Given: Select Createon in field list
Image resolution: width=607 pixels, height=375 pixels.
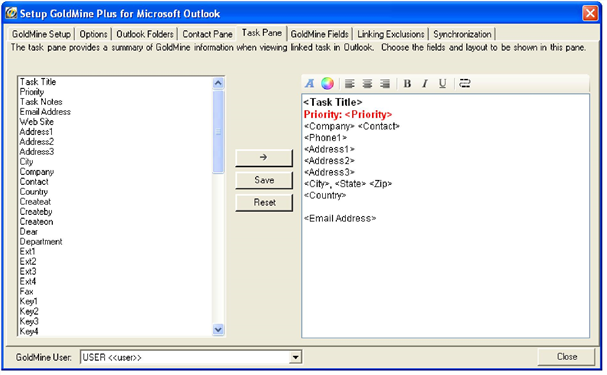Looking at the screenshot, I should coord(36,222).
